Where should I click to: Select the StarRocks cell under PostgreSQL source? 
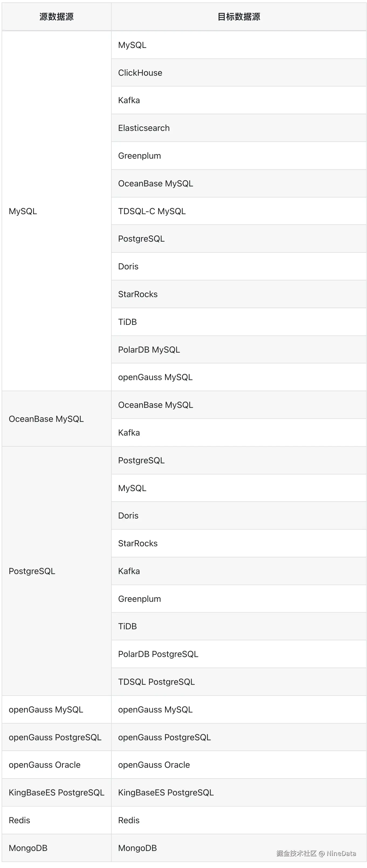pyautogui.click(x=239, y=544)
